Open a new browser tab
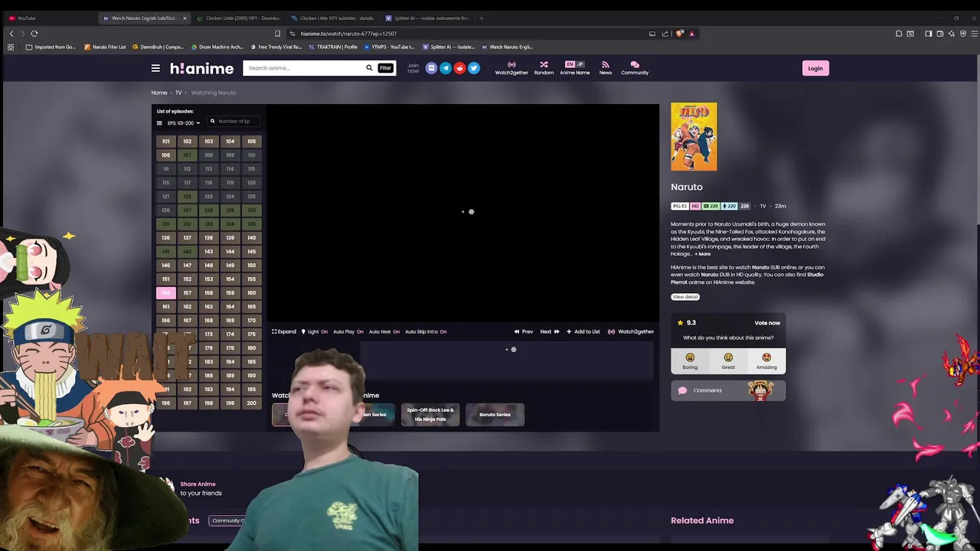This screenshot has height=551, width=980. click(x=481, y=18)
